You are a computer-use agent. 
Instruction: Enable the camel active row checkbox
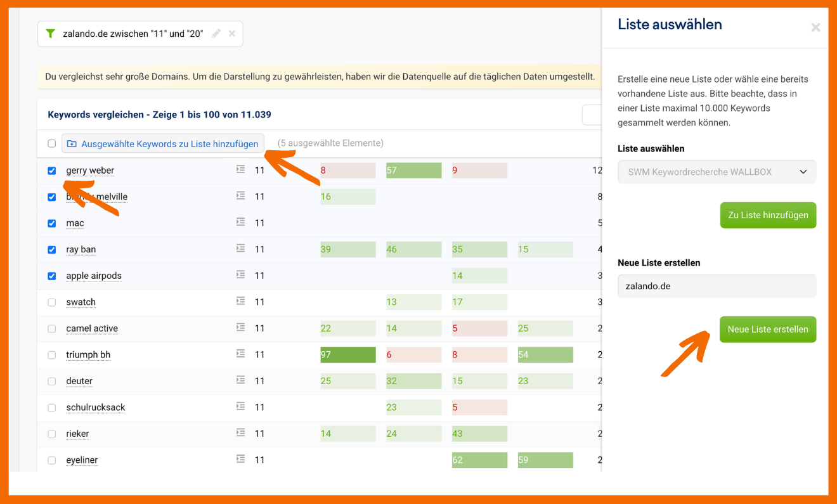[x=52, y=328]
